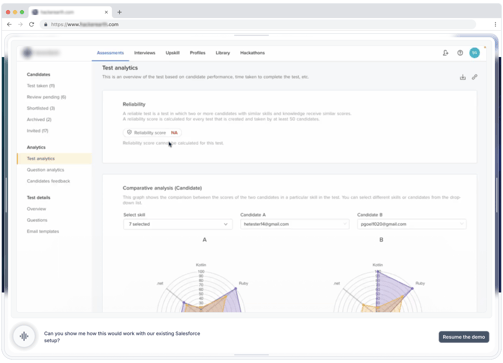Click the browser back arrow

[x=9, y=24]
